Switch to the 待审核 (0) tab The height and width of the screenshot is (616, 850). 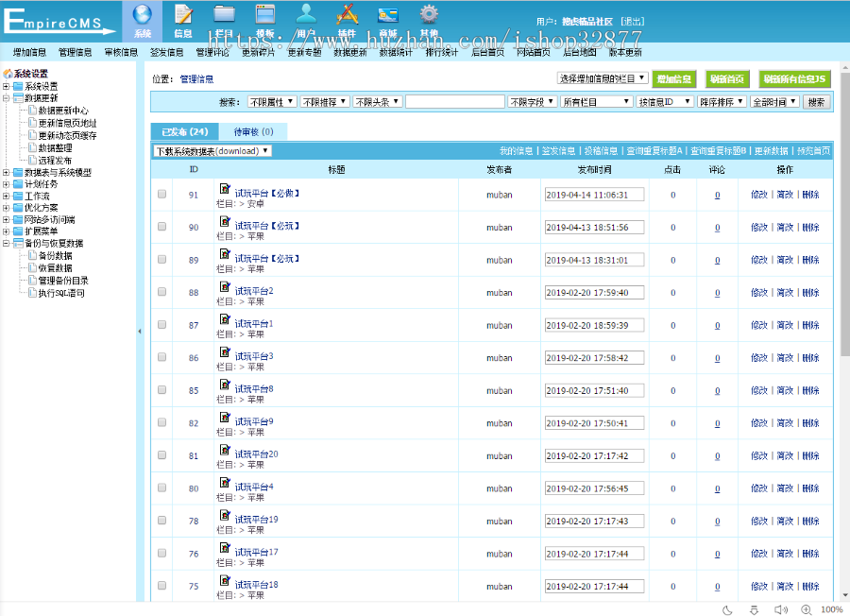[253, 132]
